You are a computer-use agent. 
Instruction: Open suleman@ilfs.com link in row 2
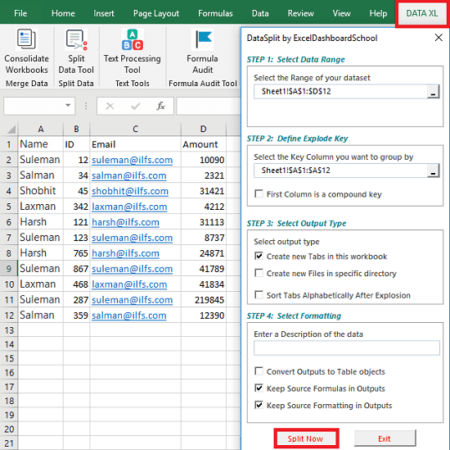tap(132, 160)
